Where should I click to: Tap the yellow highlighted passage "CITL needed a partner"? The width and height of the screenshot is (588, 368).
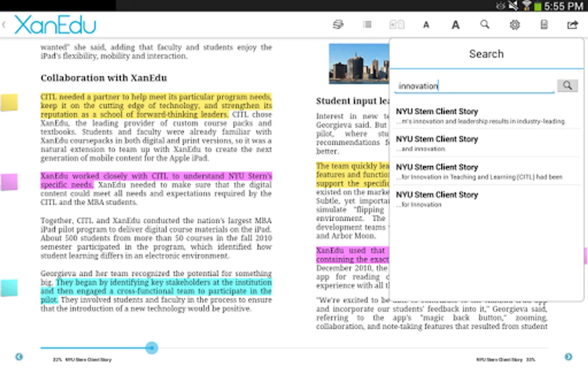pyautogui.click(x=156, y=105)
